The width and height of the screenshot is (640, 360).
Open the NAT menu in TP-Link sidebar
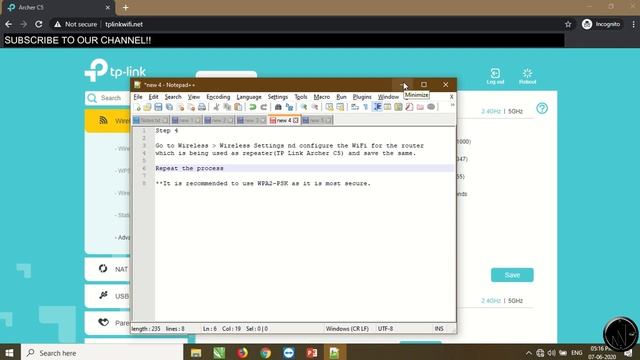point(108,269)
